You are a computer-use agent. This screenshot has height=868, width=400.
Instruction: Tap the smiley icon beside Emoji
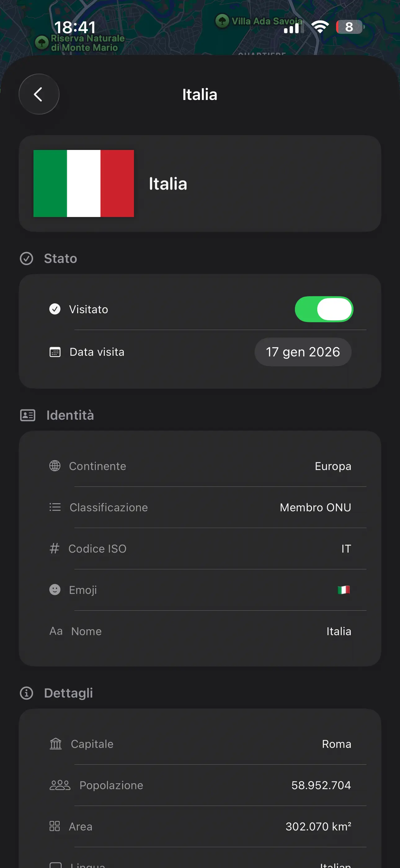pos(55,590)
